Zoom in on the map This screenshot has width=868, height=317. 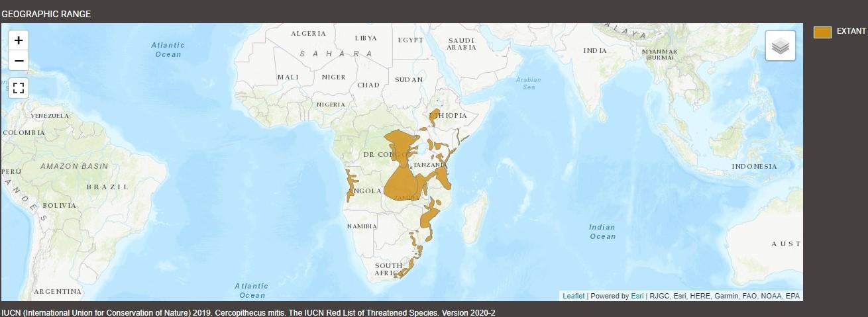(x=19, y=40)
